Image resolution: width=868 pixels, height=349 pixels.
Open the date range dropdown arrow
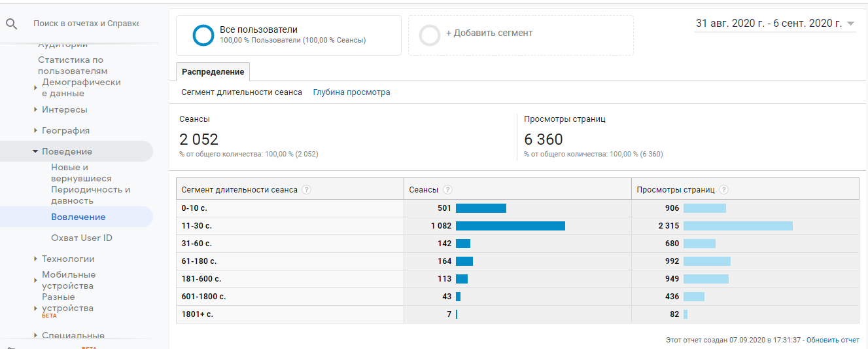pos(850,24)
